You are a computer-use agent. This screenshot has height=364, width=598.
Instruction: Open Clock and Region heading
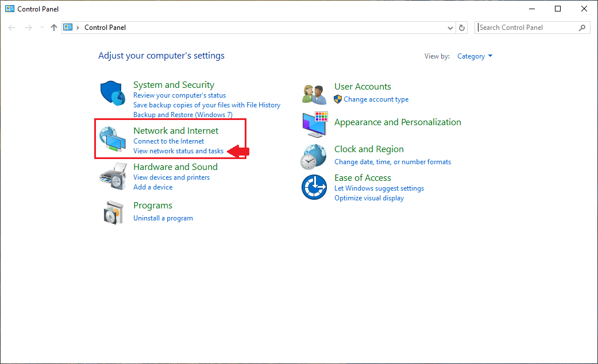coord(369,149)
